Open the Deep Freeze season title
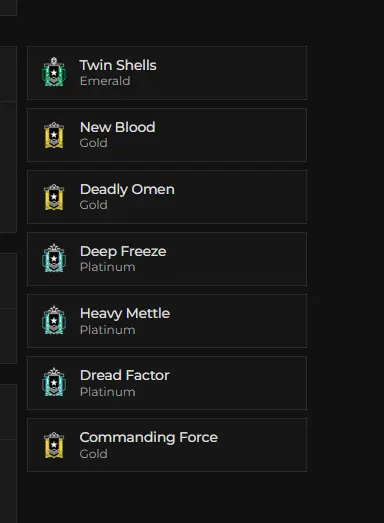This screenshot has width=384, height=523. coord(123,251)
